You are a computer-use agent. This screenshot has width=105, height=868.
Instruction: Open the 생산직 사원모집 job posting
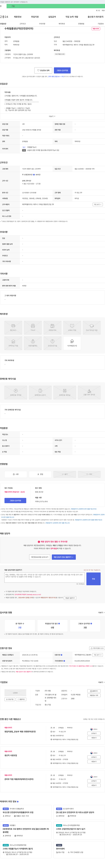pyautogui.click(x=11, y=755)
